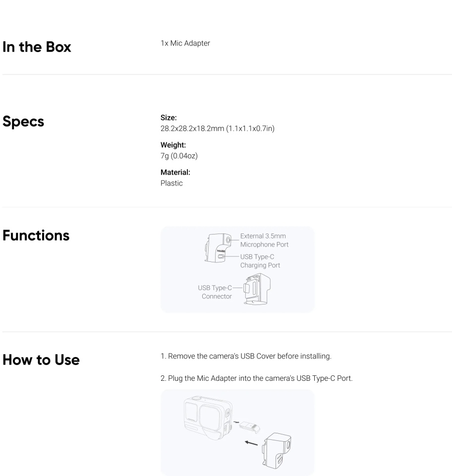452x476 pixels.
Task: Click the camera illustration in How to Use
Action: point(208,417)
